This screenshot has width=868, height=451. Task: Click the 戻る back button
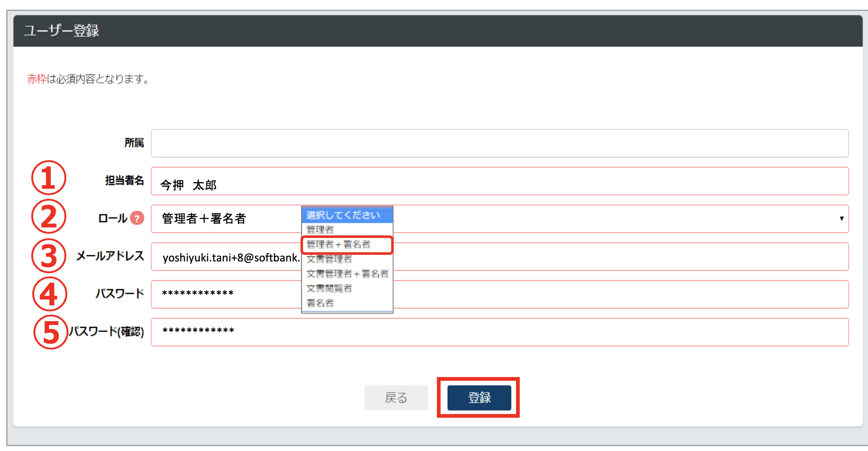tap(396, 397)
